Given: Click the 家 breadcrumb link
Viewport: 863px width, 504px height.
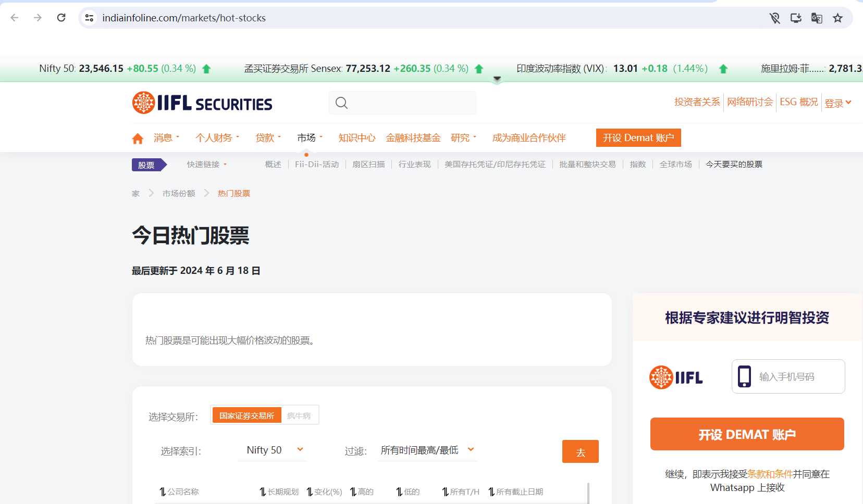Looking at the screenshot, I should pos(135,194).
